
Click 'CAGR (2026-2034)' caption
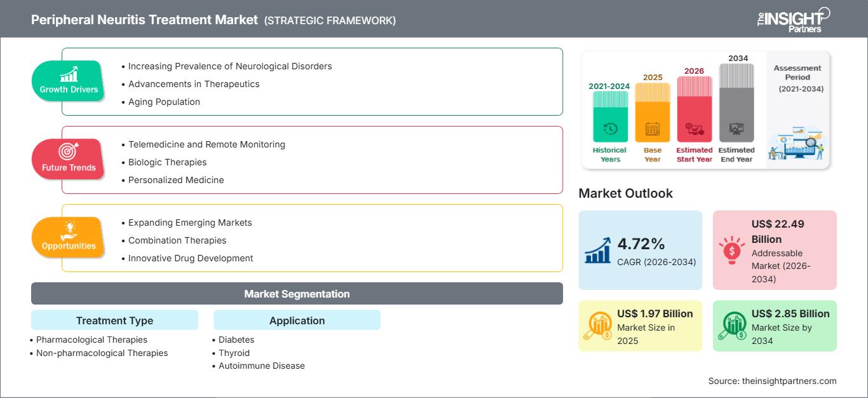656,262
